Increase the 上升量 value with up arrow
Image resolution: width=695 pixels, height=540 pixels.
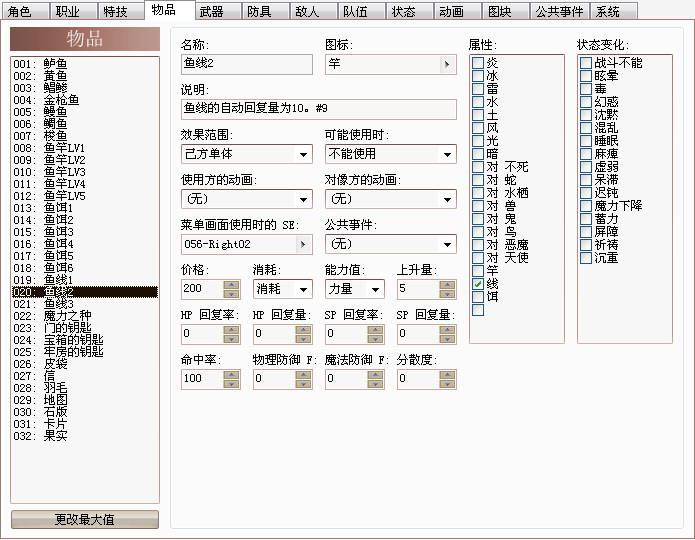click(447, 285)
